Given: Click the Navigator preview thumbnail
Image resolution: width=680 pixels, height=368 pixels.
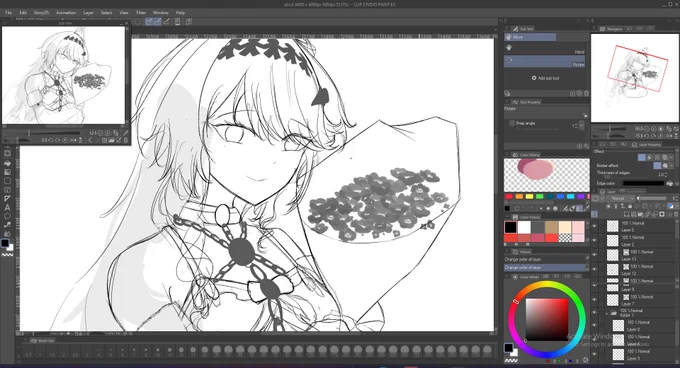Looking at the screenshot, I should tap(634, 78).
